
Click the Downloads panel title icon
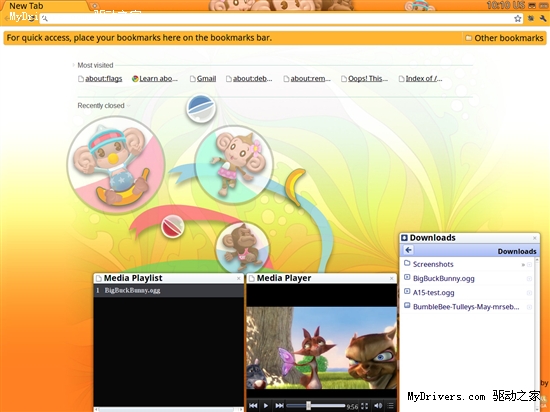click(x=404, y=238)
